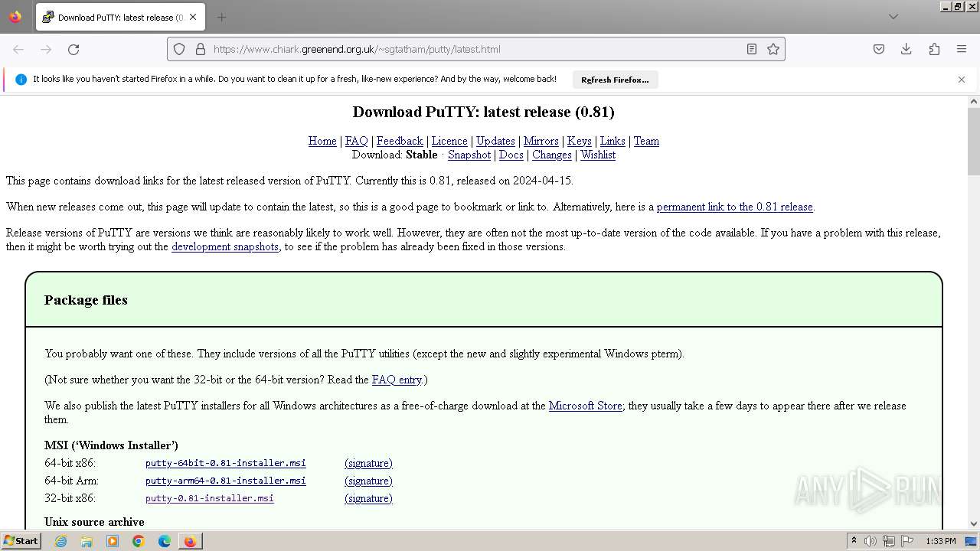Launch Chrome from taskbar
This screenshot has width=980, height=551.
139,541
